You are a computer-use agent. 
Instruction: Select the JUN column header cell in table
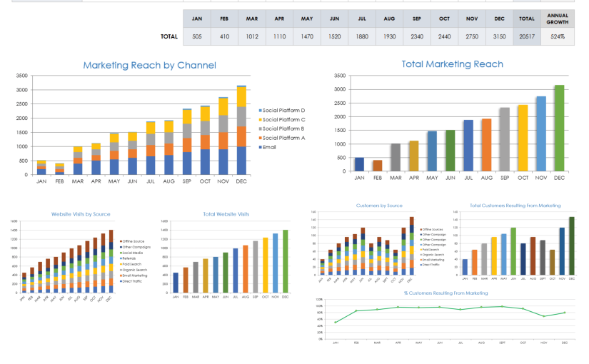(334, 19)
